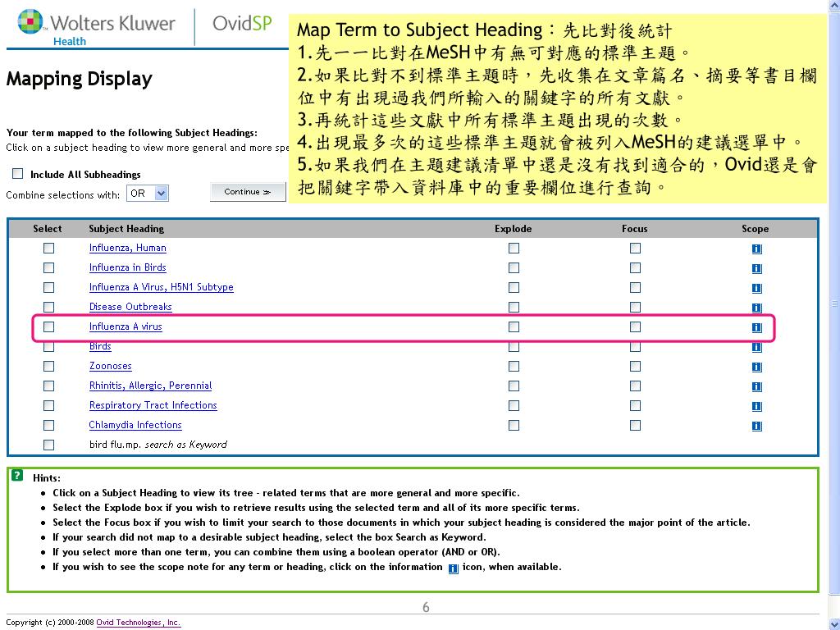Open Influenza, Human subject heading link
840x630 pixels.
pyautogui.click(x=127, y=248)
